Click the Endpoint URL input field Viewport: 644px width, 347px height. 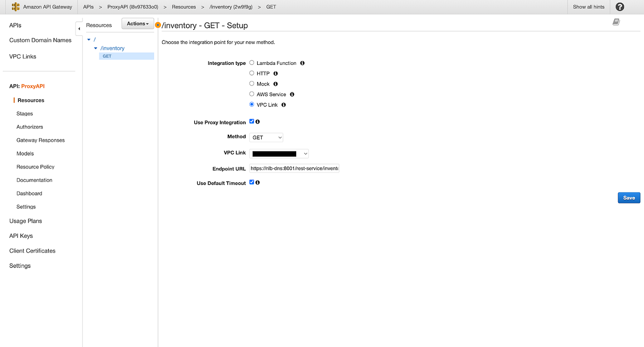294,169
